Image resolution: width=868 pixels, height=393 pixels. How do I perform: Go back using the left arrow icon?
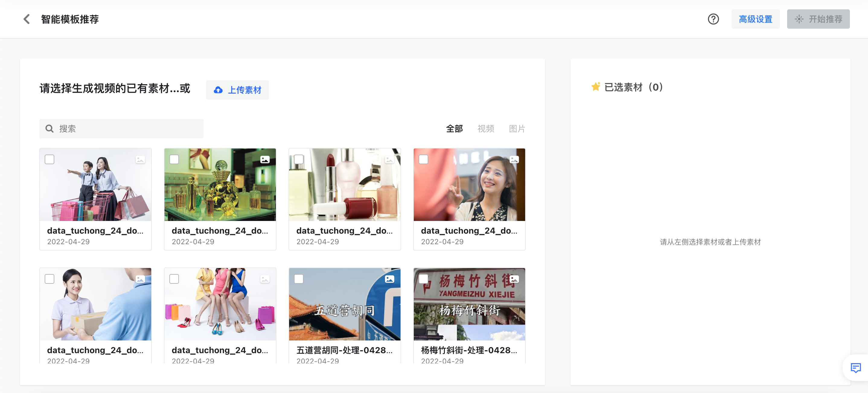coord(27,19)
